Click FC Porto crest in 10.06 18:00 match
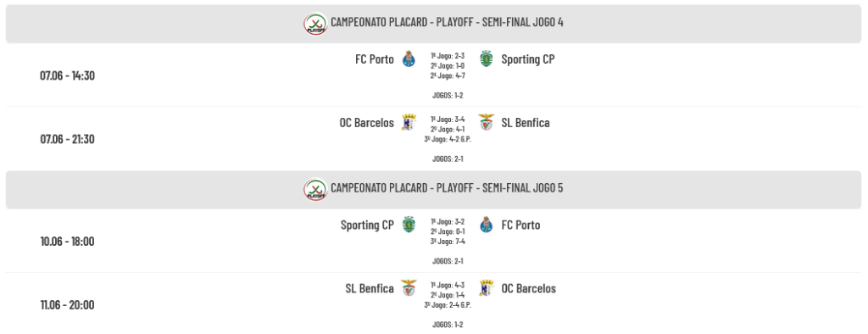Screen dimensions: 868x334 tap(486, 225)
